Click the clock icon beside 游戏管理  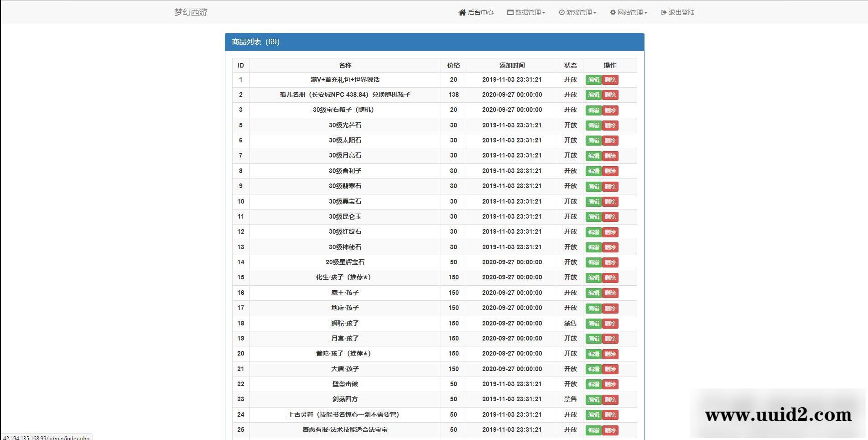coord(560,12)
